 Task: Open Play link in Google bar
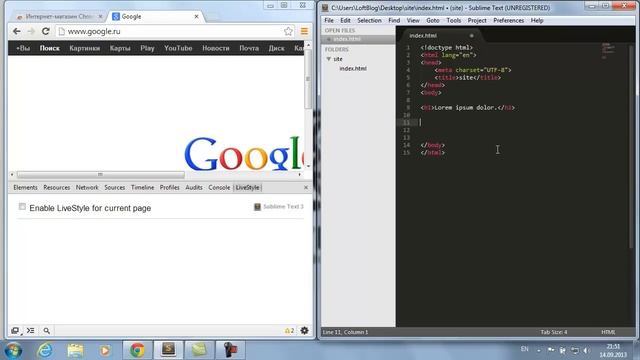(x=147, y=48)
